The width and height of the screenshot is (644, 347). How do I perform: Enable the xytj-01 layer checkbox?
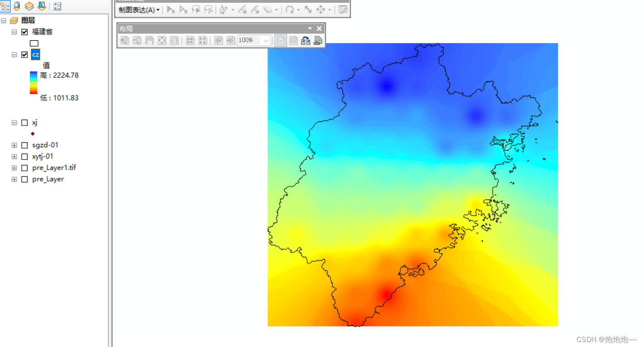[x=24, y=156]
